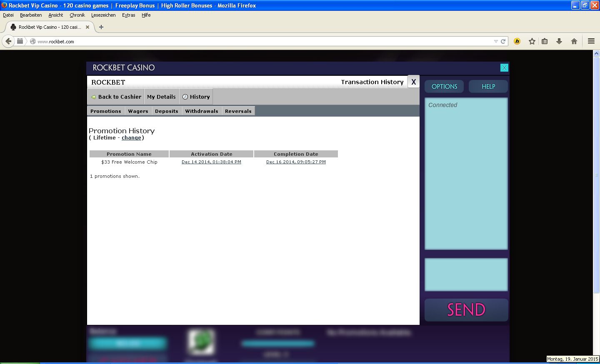This screenshot has width=600, height=364.
Task: Open the Chronik menu
Action: click(77, 15)
